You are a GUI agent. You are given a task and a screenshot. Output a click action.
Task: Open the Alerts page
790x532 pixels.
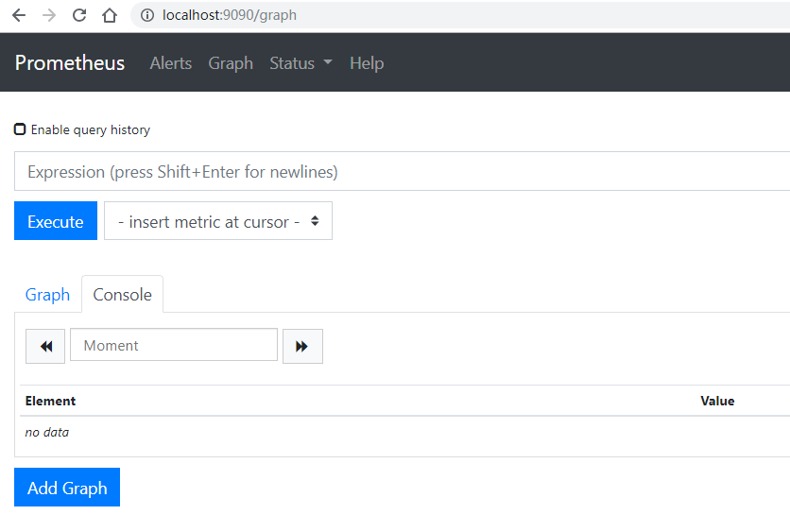[x=171, y=63]
